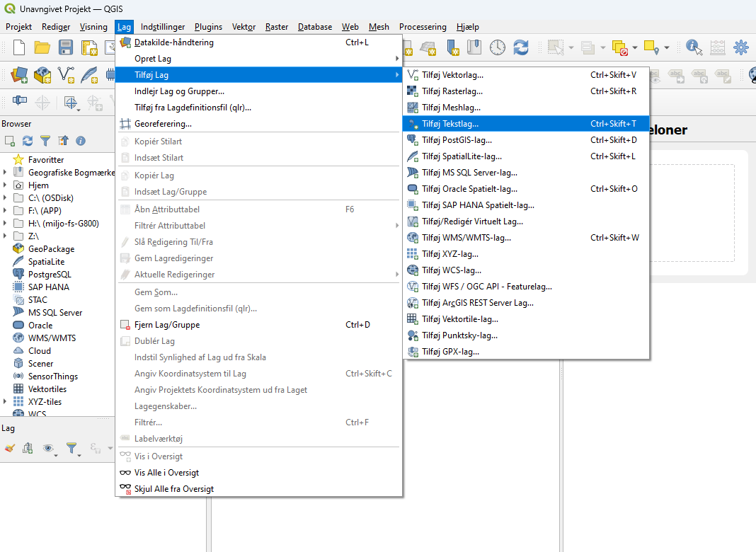Click the Identify Features info cursor icon
Screen dimensions: 756x552
[x=694, y=47]
